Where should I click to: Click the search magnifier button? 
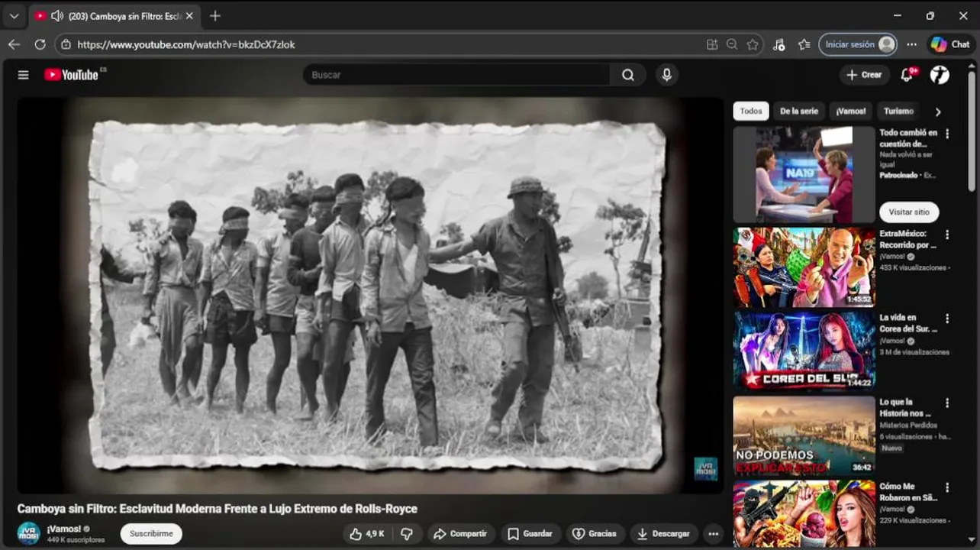click(628, 75)
